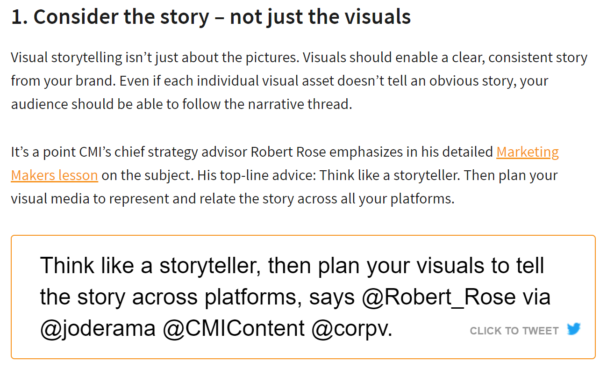Open the orange 'Marketing' hyperlink text
The width and height of the screenshot is (600, 377).
527,152
